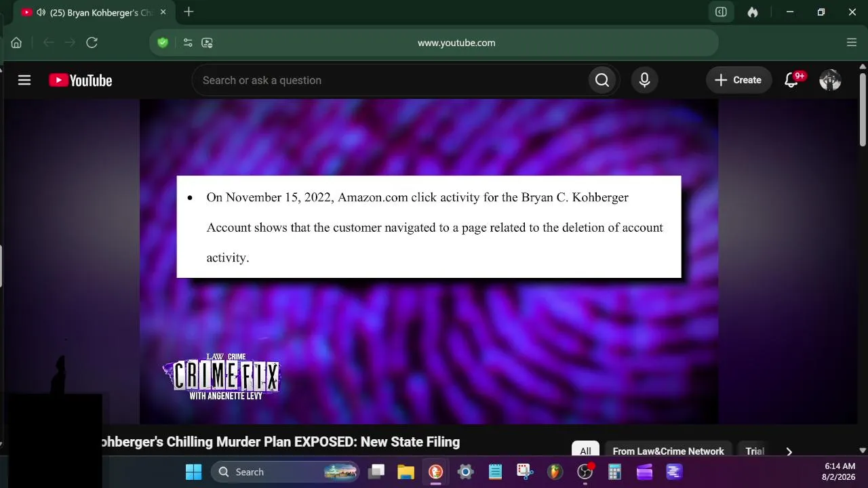Start voice search with the microphone
The height and width of the screenshot is (488, 868).
644,80
